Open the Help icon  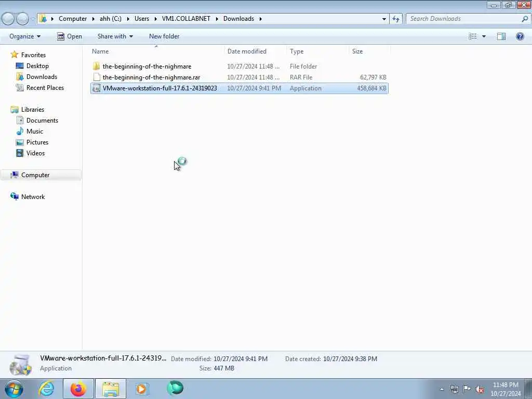coord(520,36)
